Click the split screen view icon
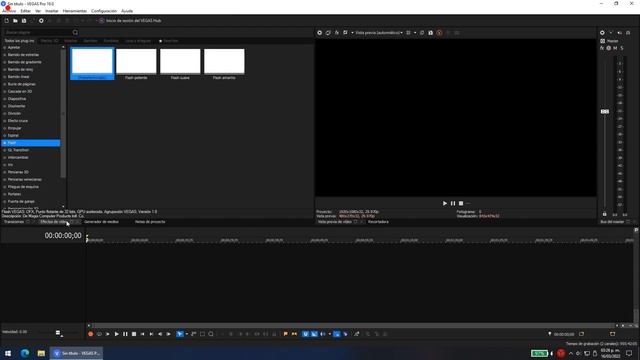Screen dimensions: 640x360 (345, 33)
